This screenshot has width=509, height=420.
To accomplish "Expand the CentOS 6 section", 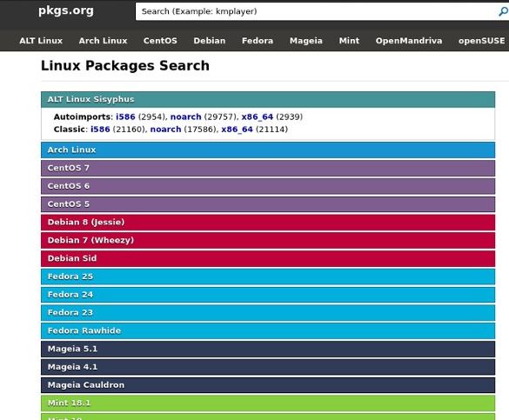I will point(268,186).
